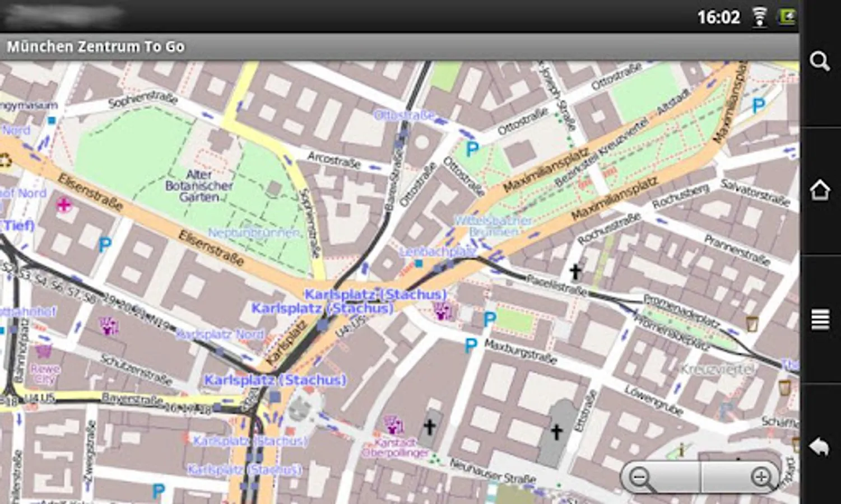Image resolution: width=841 pixels, height=504 pixels.
Task: Tap the Maxburgstraße street label
Action: click(521, 351)
